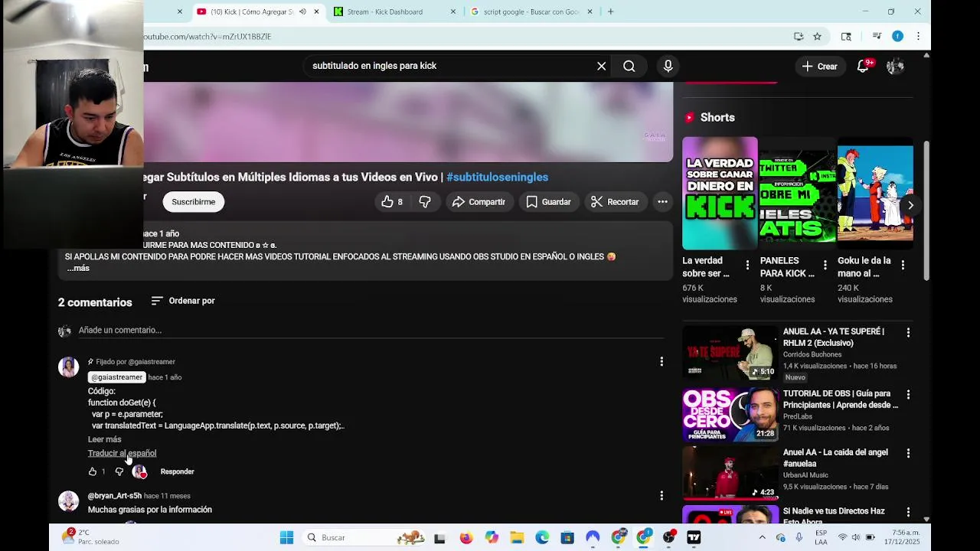Click the Compartir share button

(479, 202)
